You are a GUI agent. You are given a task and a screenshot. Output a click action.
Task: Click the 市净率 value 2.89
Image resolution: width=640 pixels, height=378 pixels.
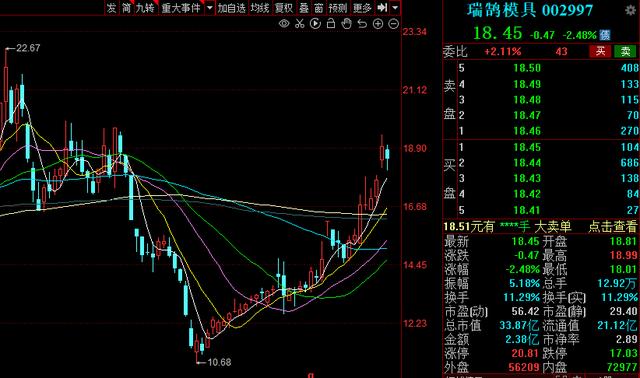point(627,339)
